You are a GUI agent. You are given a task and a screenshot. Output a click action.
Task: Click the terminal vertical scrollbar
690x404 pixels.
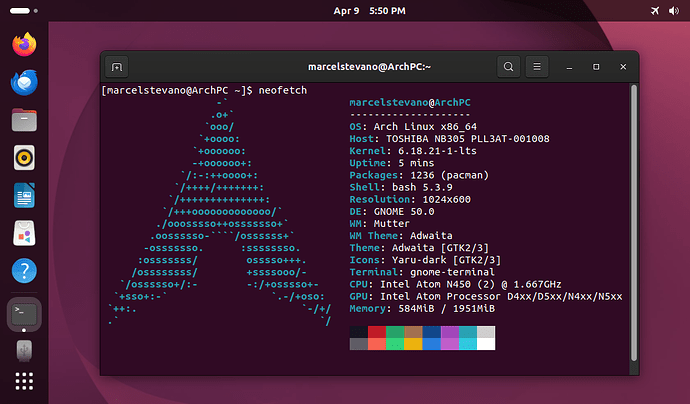pyautogui.click(x=634, y=223)
